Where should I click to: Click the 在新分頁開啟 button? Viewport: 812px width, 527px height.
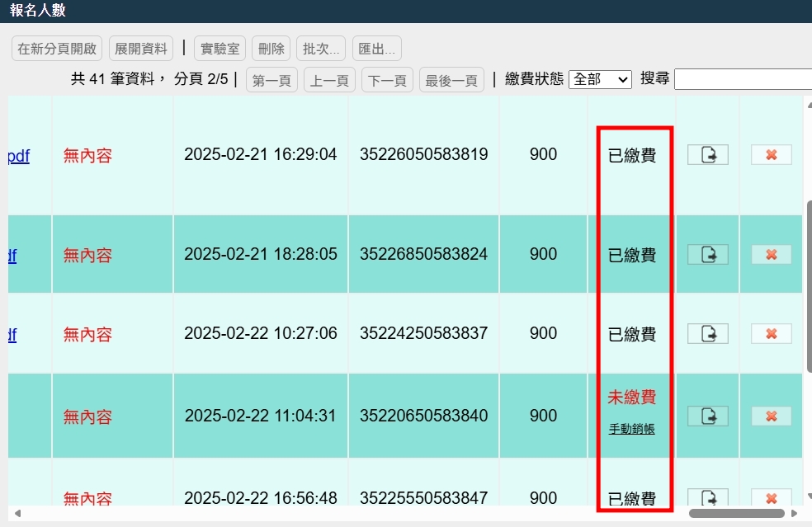56,48
